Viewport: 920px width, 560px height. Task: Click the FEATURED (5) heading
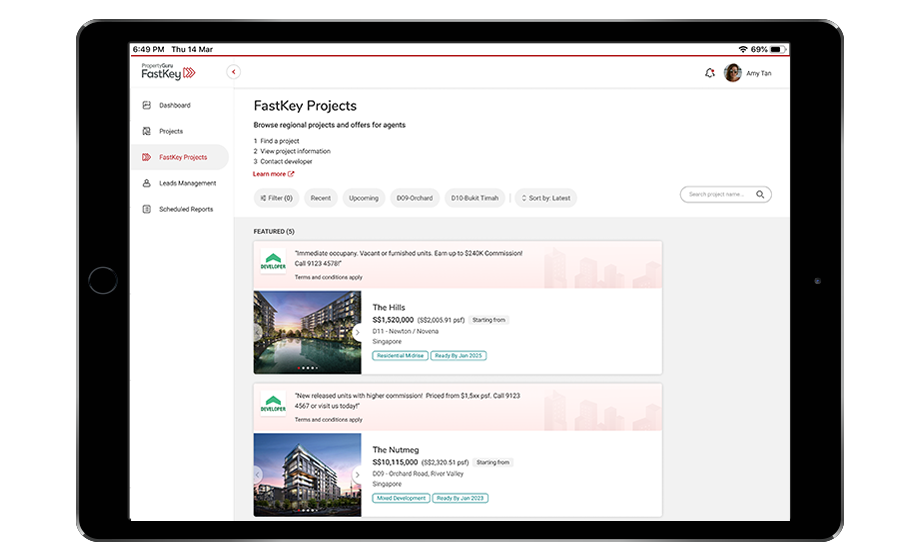click(x=274, y=231)
